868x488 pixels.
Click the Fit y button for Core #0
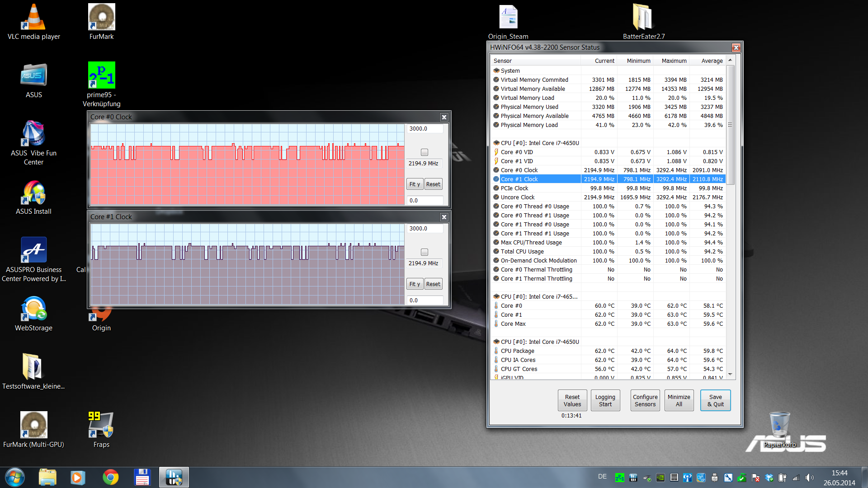[x=415, y=184]
